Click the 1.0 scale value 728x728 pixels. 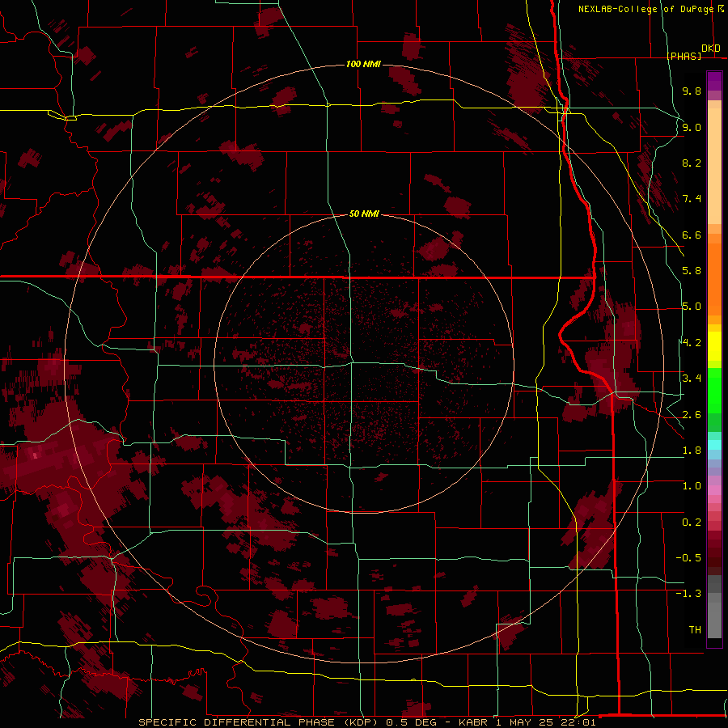[x=692, y=486]
